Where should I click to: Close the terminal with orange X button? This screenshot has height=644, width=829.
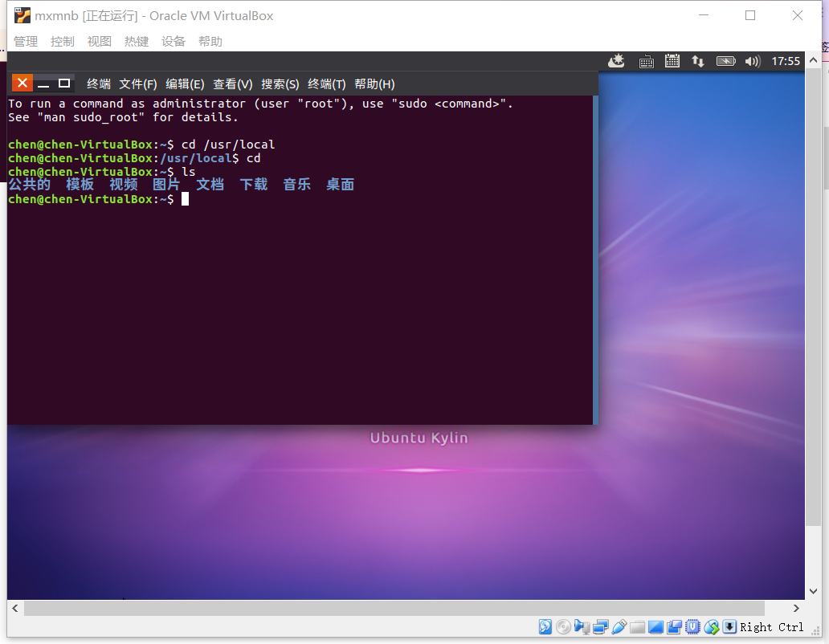pyautogui.click(x=22, y=83)
